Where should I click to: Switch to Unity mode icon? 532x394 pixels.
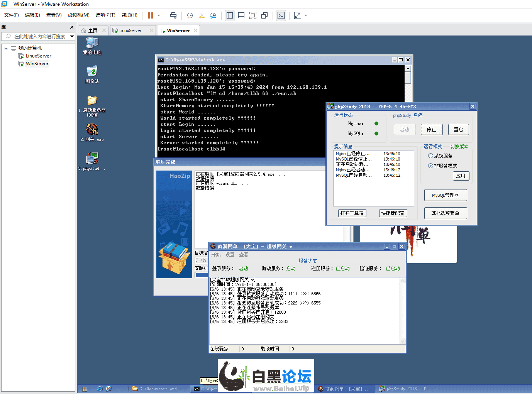tap(264, 15)
